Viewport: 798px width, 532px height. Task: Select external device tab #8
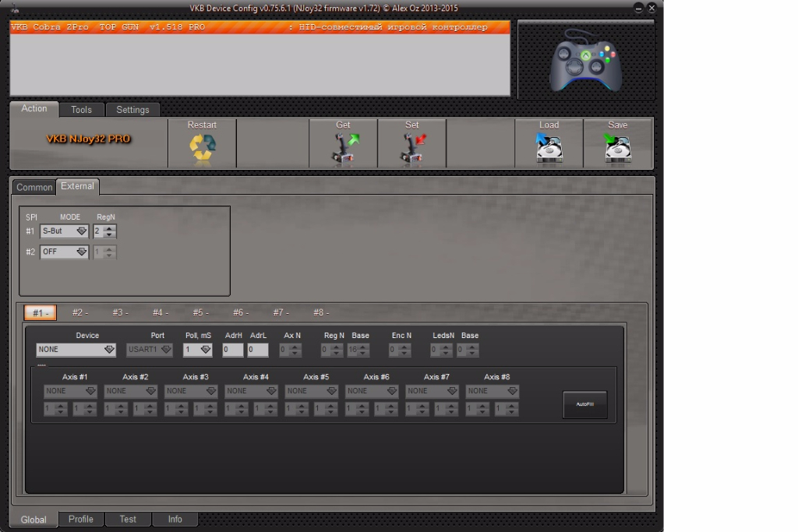click(320, 312)
